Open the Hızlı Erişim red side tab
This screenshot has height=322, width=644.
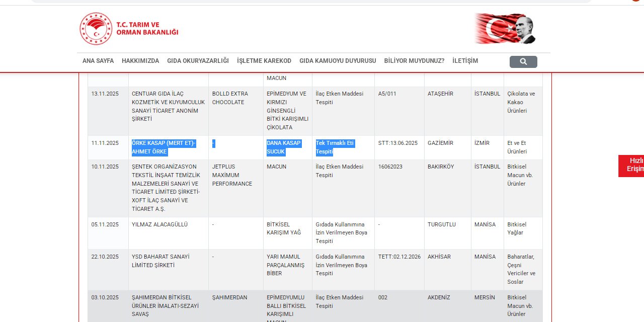point(632,165)
